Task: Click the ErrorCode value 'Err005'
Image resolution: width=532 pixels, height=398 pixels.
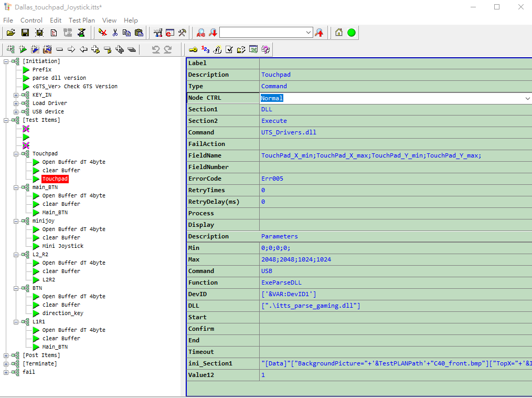Action: tap(272, 179)
